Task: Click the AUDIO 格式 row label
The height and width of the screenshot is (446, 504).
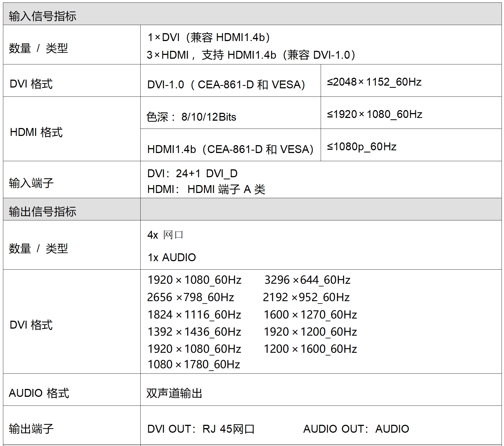Action: 39,393
